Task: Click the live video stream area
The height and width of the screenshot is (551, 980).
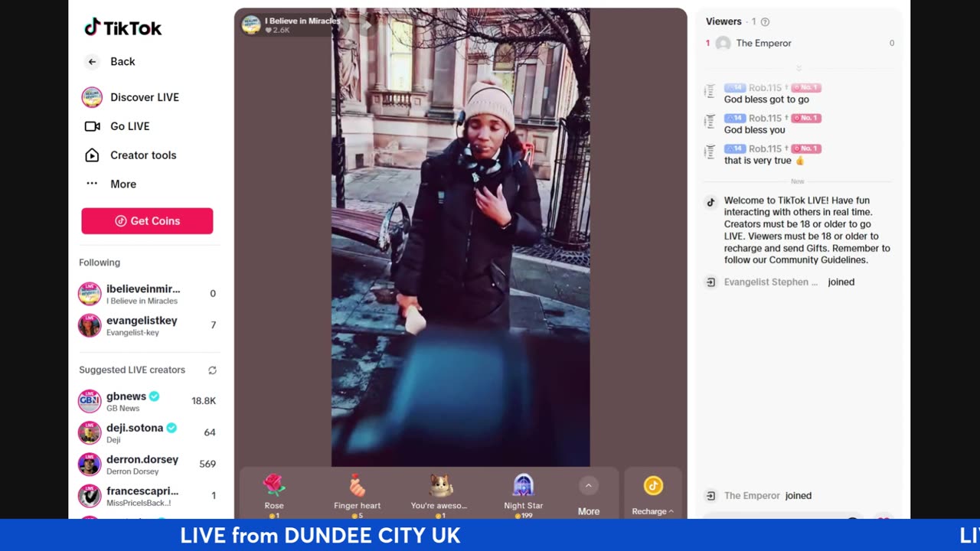Action: [460, 237]
